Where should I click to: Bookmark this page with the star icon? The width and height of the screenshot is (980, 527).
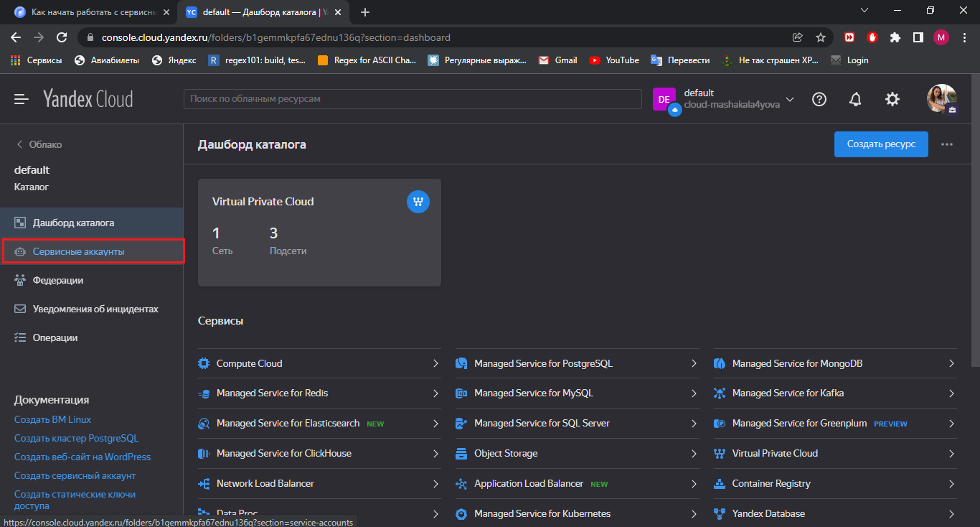(821, 37)
